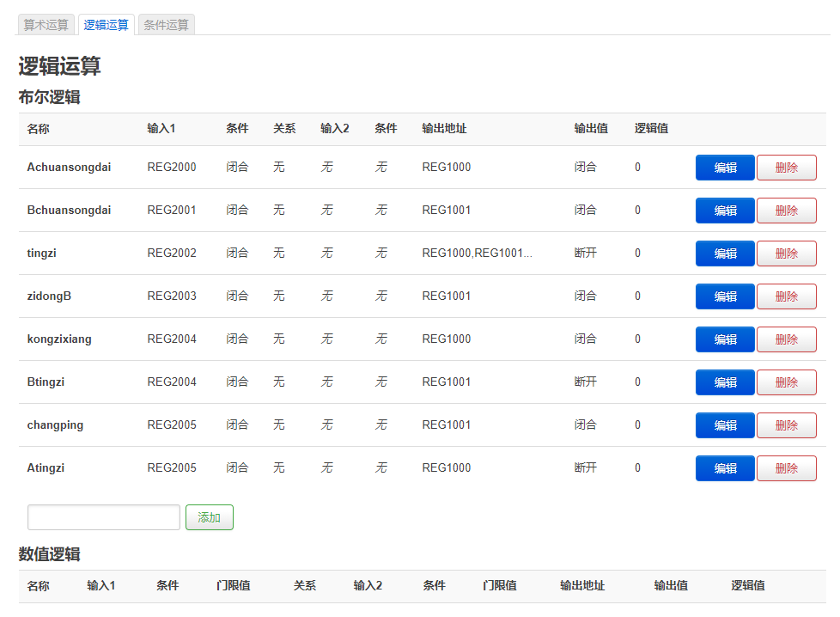Edit the tingzi logic entry

coord(725,254)
